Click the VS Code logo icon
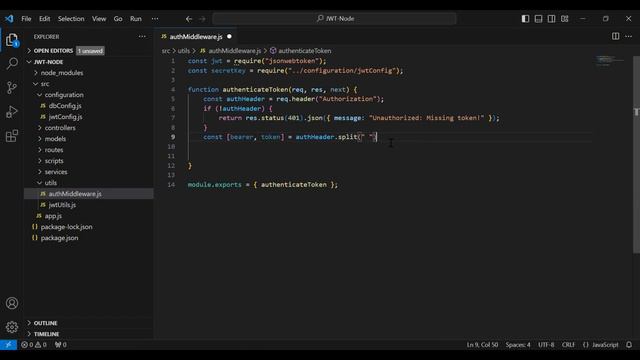640x360 pixels. pyautogui.click(x=9, y=19)
